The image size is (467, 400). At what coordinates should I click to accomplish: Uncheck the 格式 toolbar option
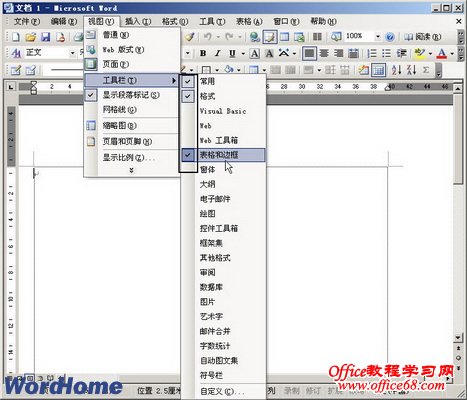[x=223, y=96]
